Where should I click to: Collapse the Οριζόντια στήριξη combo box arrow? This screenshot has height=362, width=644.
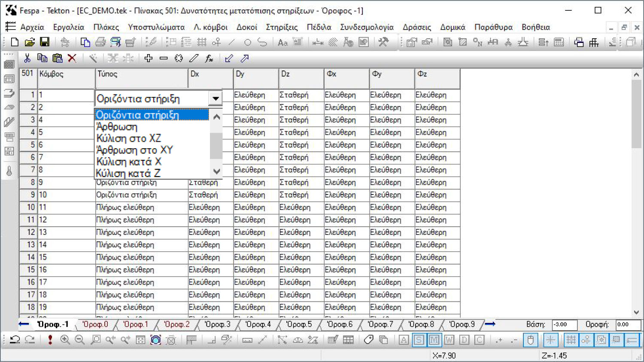point(216,99)
